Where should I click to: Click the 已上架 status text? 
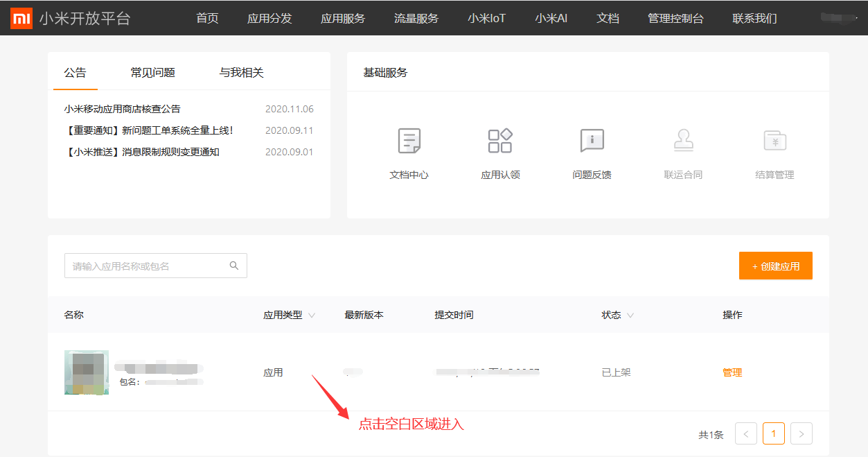pyautogui.click(x=616, y=372)
